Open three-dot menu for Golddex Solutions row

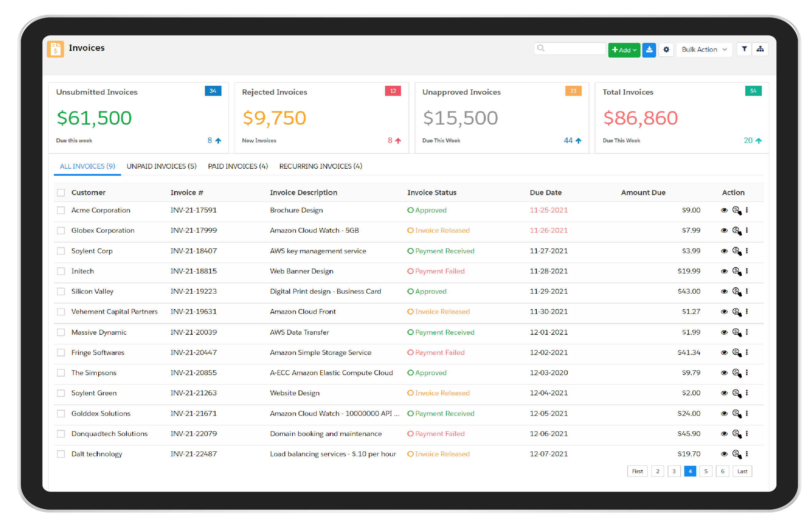tap(746, 413)
